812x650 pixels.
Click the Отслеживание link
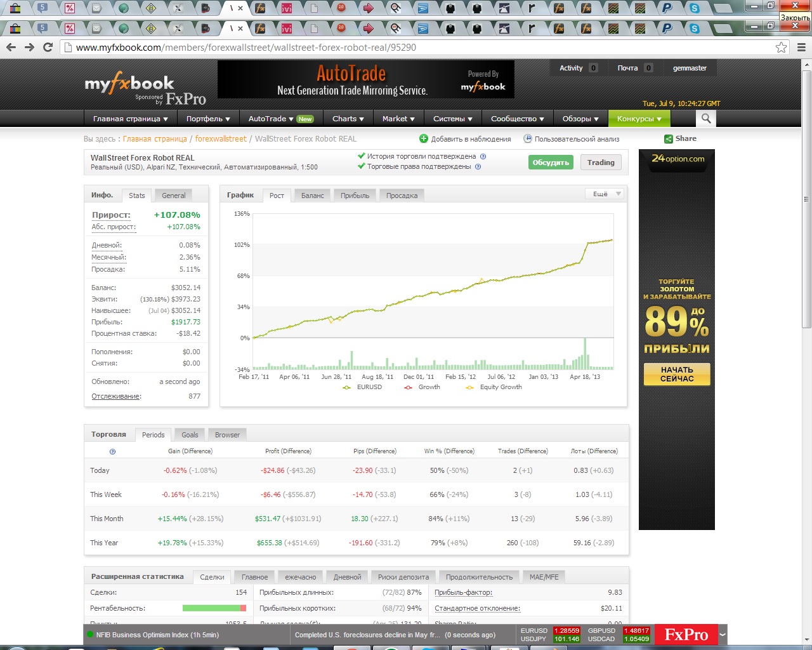[x=116, y=396]
